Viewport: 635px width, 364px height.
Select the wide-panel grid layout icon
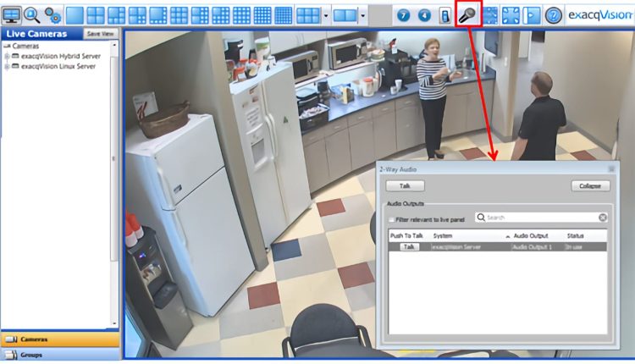pos(308,16)
